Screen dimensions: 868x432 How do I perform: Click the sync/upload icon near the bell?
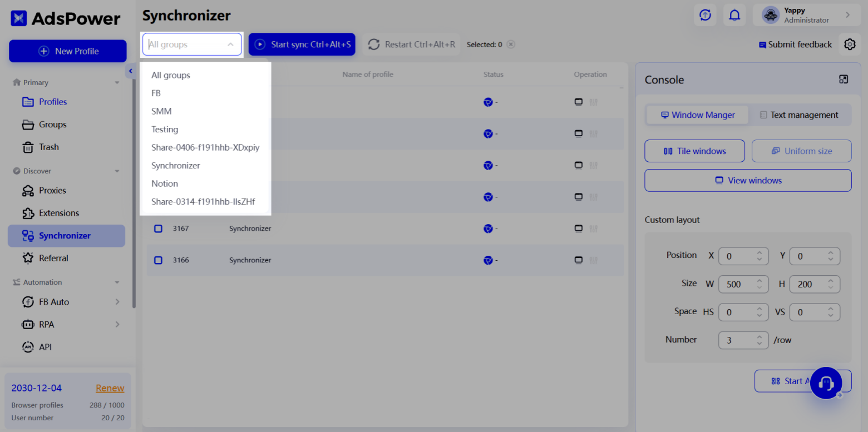705,15
